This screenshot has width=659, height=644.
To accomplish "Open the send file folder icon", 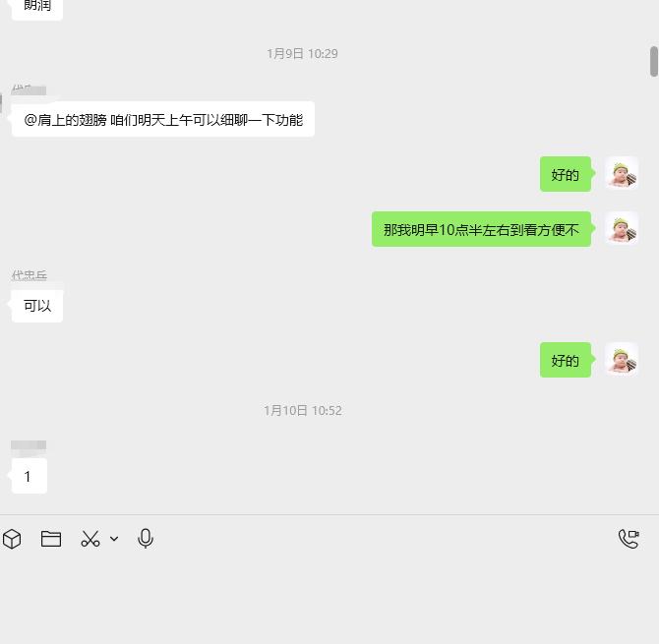I will click(x=51, y=539).
